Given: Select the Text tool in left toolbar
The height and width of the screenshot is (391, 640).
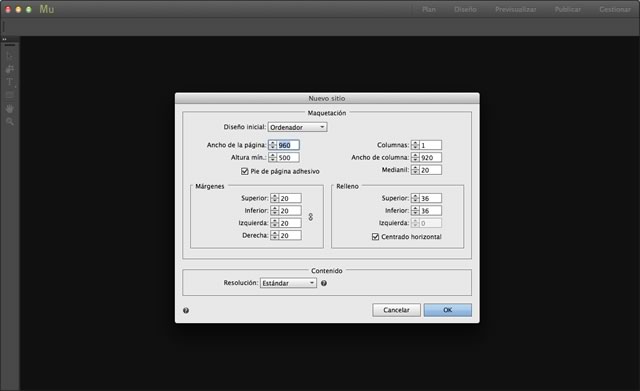Looking at the screenshot, I should click(x=9, y=82).
